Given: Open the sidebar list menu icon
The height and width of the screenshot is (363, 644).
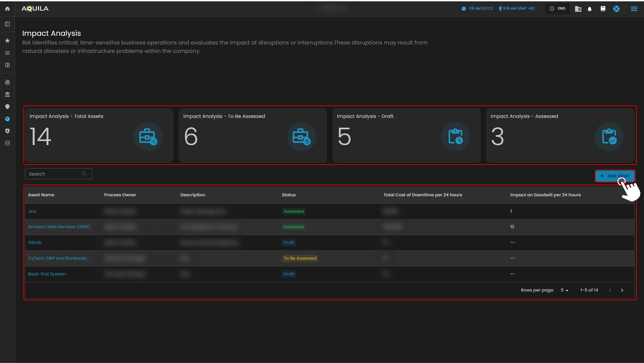Looking at the screenshot, I should (7, 53).
